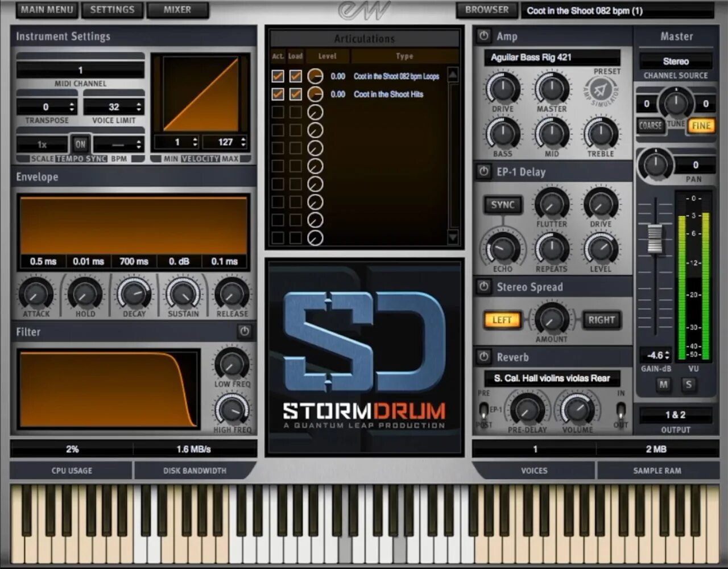The width and height of the screenshot is (728, 569).
Task: Click the Amp Master knob
Action: tap(551, 88)
